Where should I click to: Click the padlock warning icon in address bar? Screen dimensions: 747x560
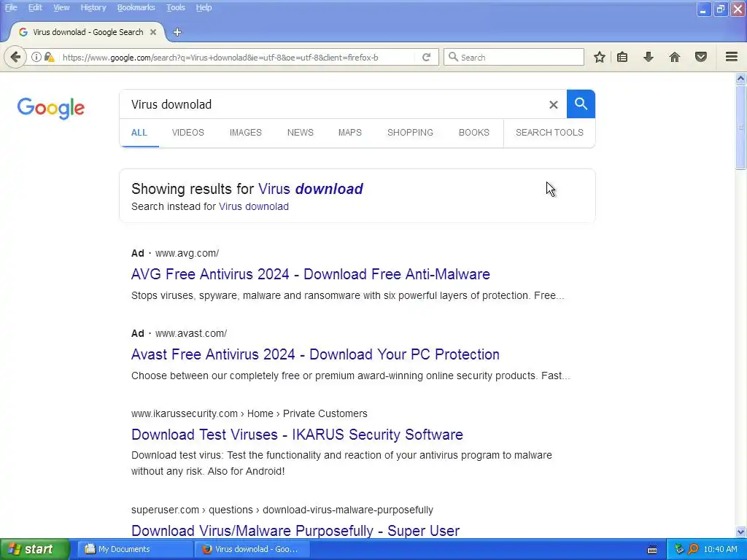point(49,57)
